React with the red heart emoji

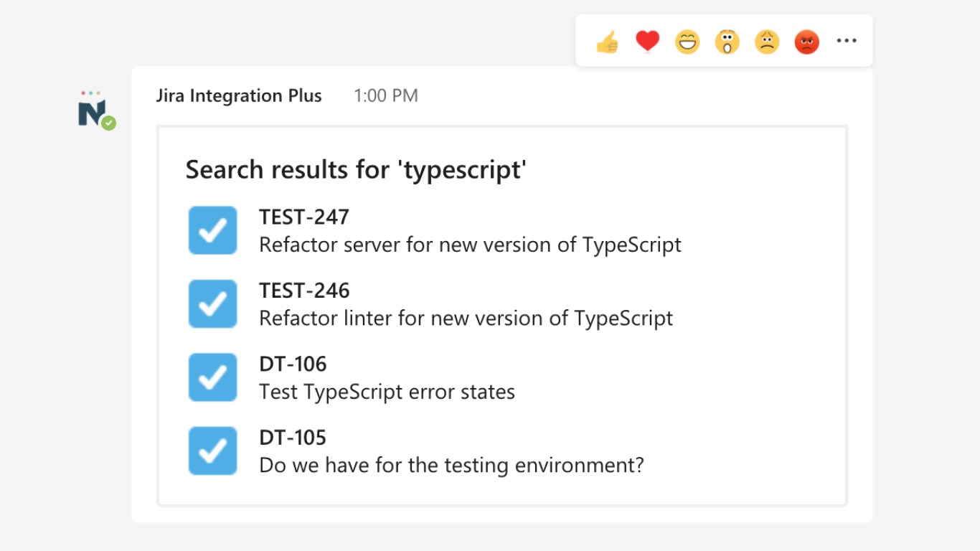[647, 42]
